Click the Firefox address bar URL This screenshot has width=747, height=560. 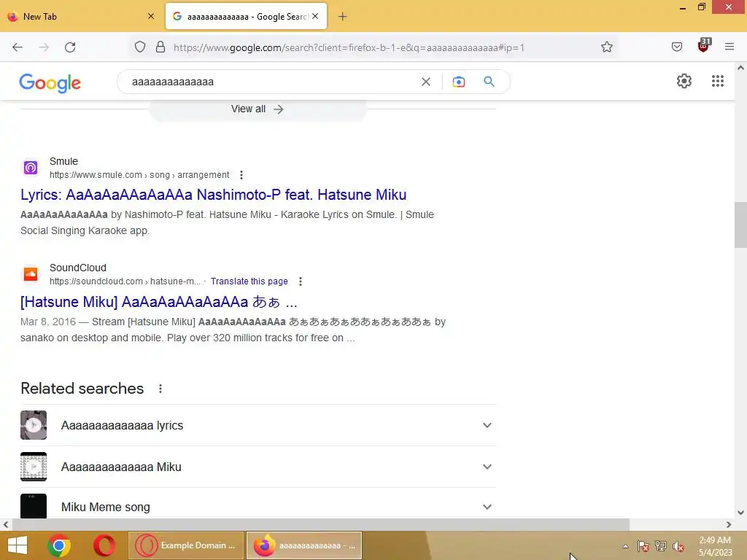349,47
